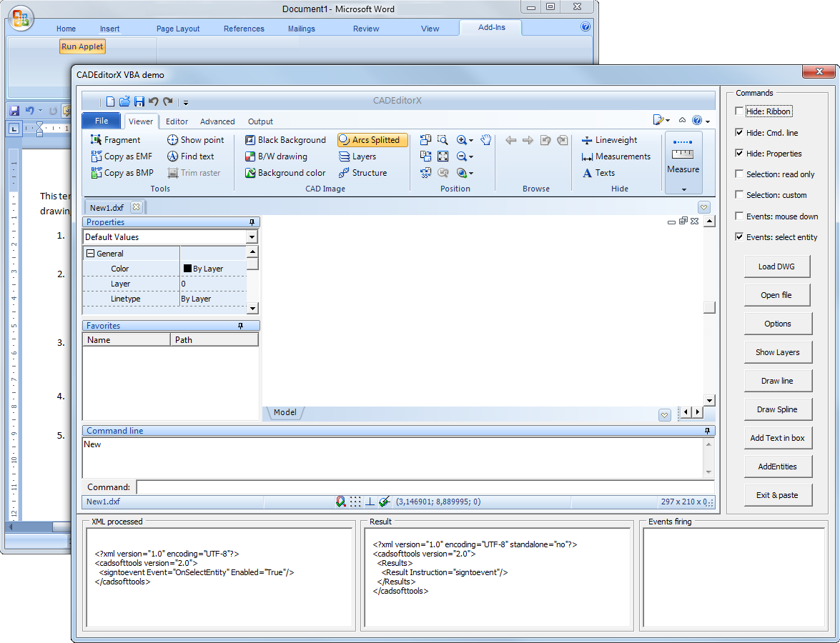Expand the Measure dropdown button
Screen dimensions: 840x643
[683, 189]
